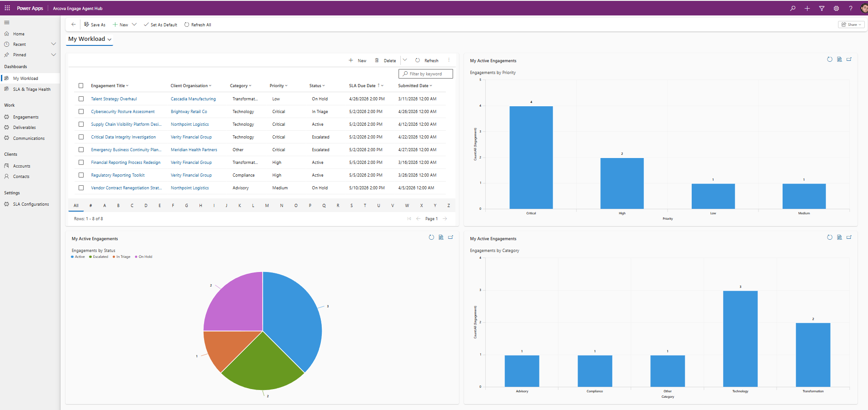868x410 pixels.
Task: Open the Client Organisation column menu
Action: click(x=191, y=86)
